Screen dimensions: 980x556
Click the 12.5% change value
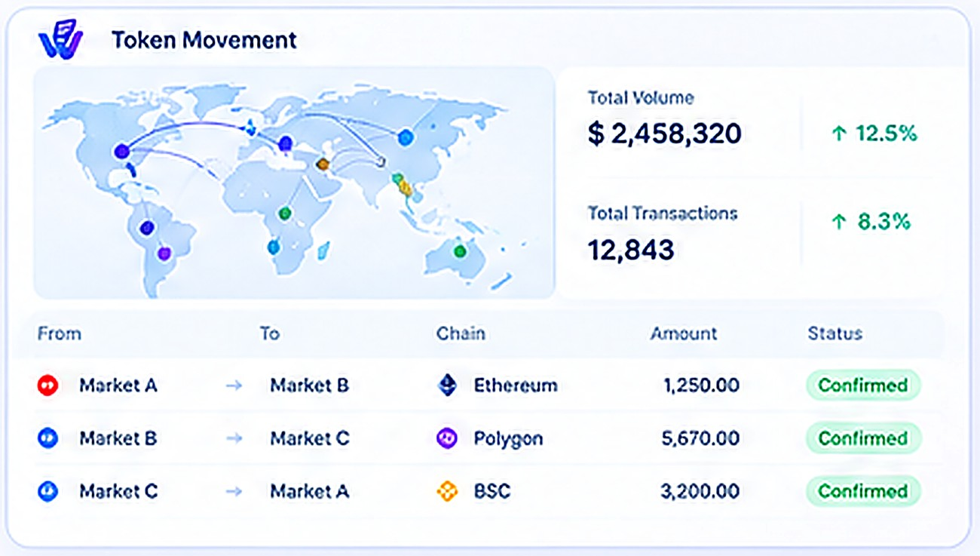click(887, 134)
